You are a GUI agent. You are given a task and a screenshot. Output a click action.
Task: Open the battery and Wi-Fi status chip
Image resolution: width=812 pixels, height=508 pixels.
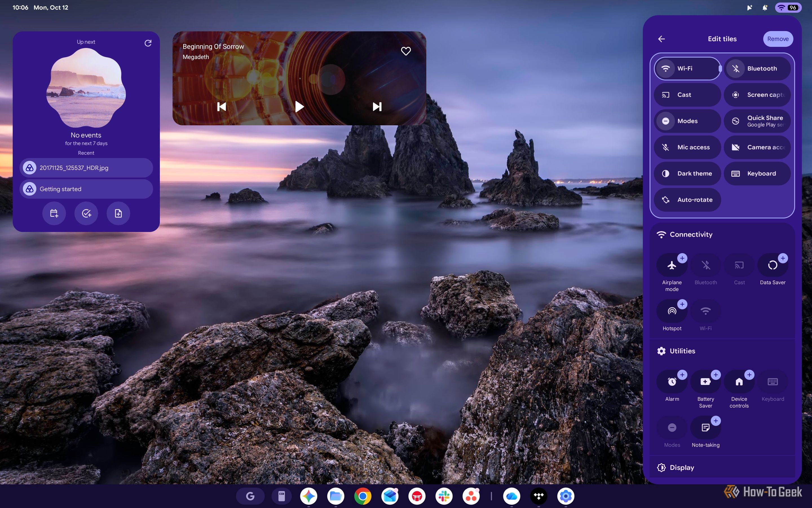(788, 7)
